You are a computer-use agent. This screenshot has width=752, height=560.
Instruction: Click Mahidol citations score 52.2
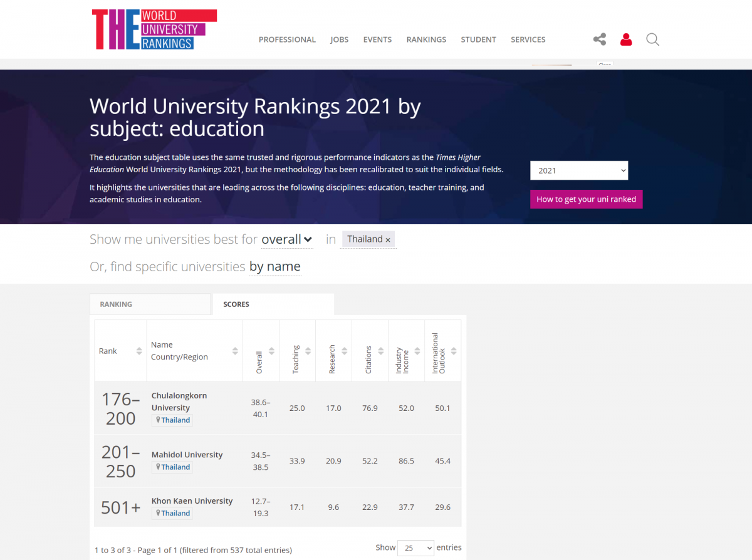coord(370,461)
